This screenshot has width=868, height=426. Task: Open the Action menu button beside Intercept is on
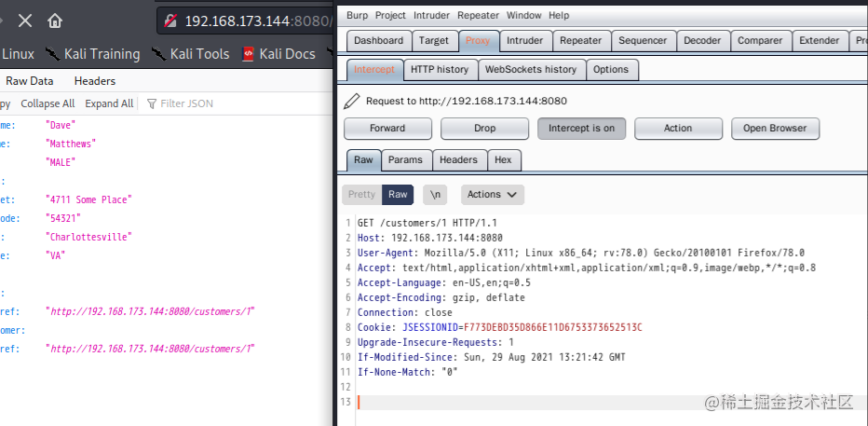click(678, 128)
